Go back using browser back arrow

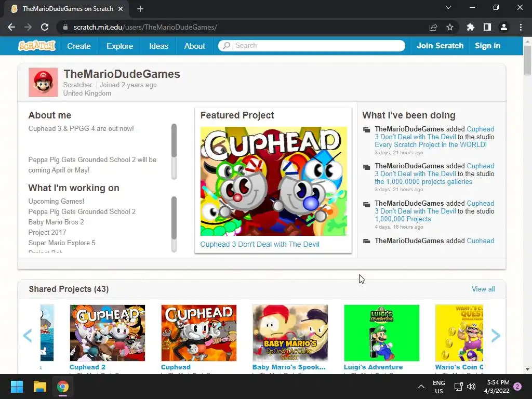tap(11, 27)
